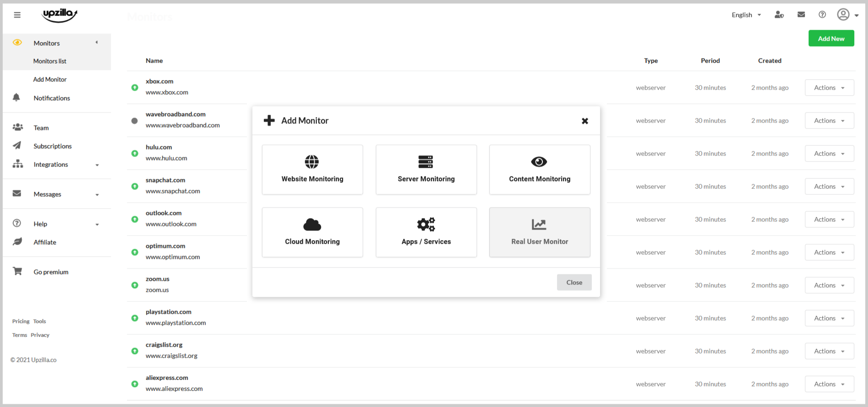The height and width of the screenshot is (407, 868).
Task: Click the aliexpress.com green status icon
Action: point(134,384)
